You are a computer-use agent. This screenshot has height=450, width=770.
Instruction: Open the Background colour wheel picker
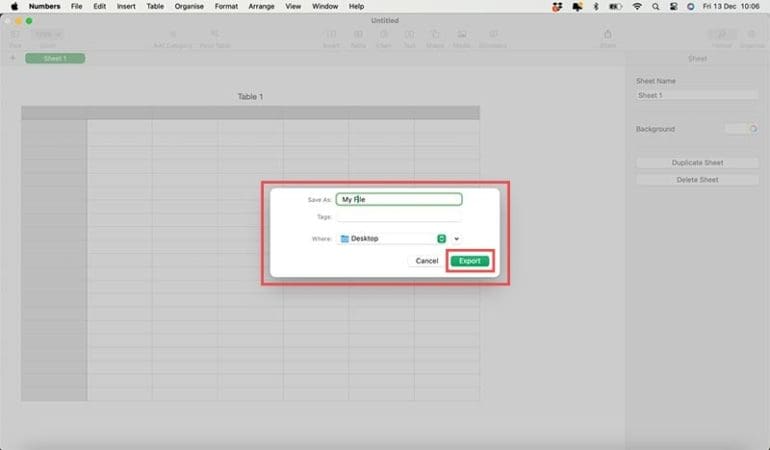pos(753,129)
